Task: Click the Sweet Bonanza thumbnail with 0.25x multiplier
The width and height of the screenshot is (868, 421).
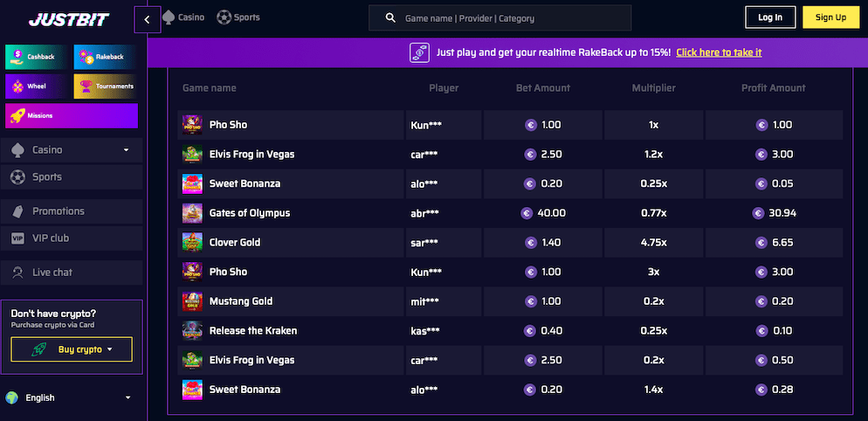Action: (192, 184)
